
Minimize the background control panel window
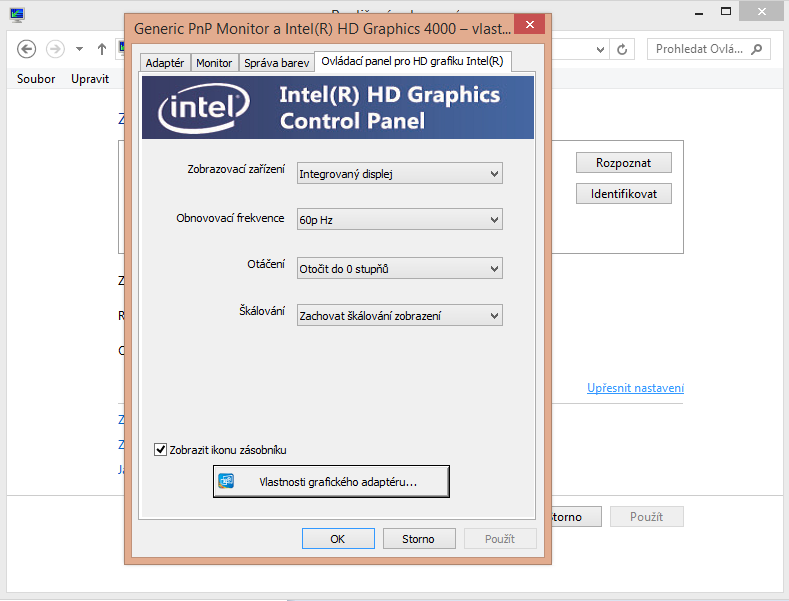[x=698, y=13]
